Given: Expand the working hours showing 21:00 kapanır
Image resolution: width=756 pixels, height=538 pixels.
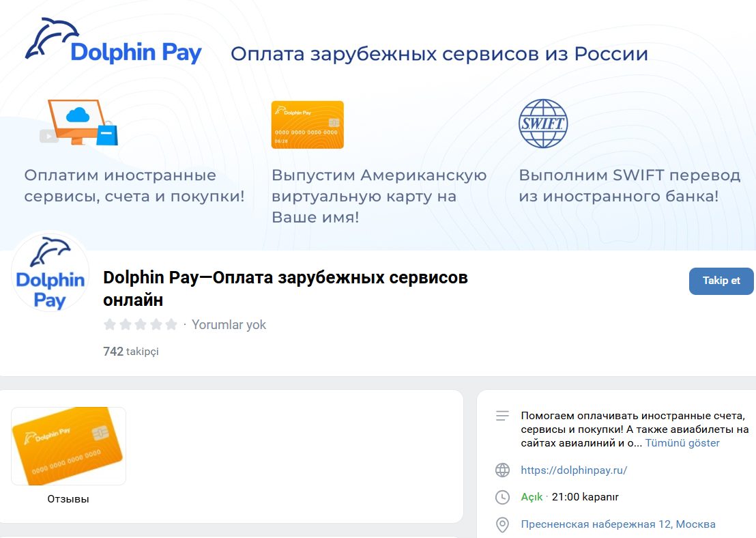Looking at the screenshot, I should click(585, 497).
